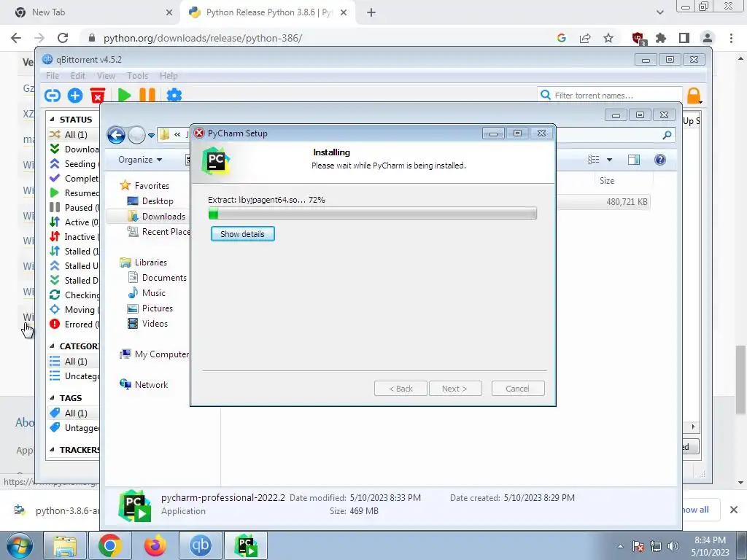The height and width of the screenshot is (560, 747).
Task: Click Explorer search magnifier icon
Action: click(667, 135)
